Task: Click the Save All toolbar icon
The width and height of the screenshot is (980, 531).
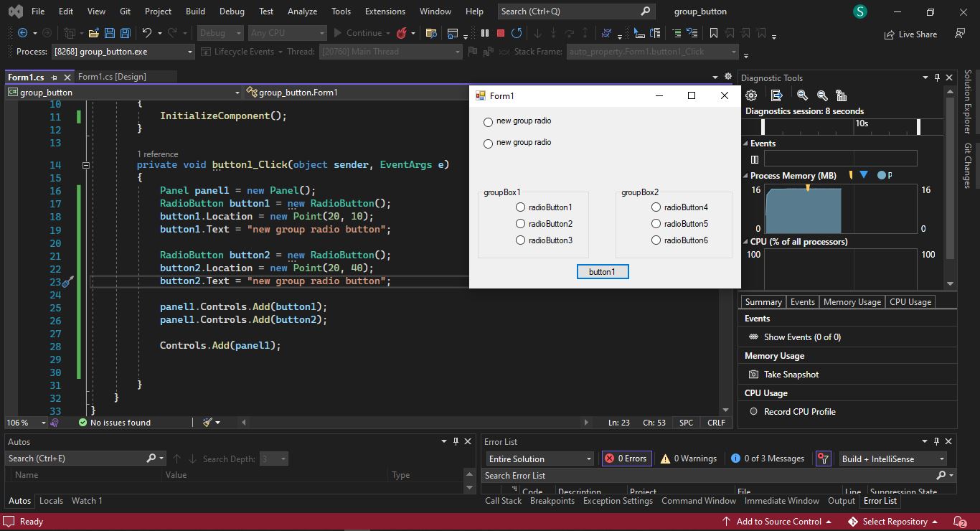Action: [126, 33]
